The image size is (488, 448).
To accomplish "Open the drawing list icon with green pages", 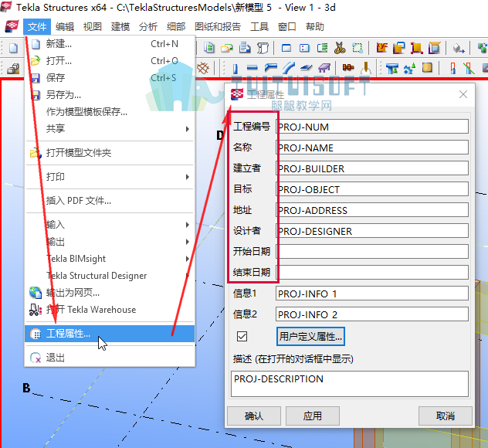I will [x=209, y=48].
